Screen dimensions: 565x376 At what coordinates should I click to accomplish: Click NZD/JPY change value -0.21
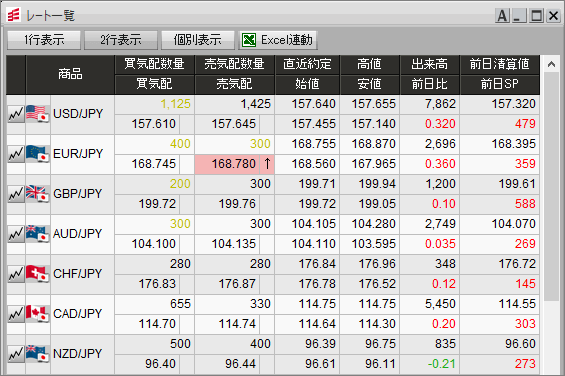tap(442, 364)
